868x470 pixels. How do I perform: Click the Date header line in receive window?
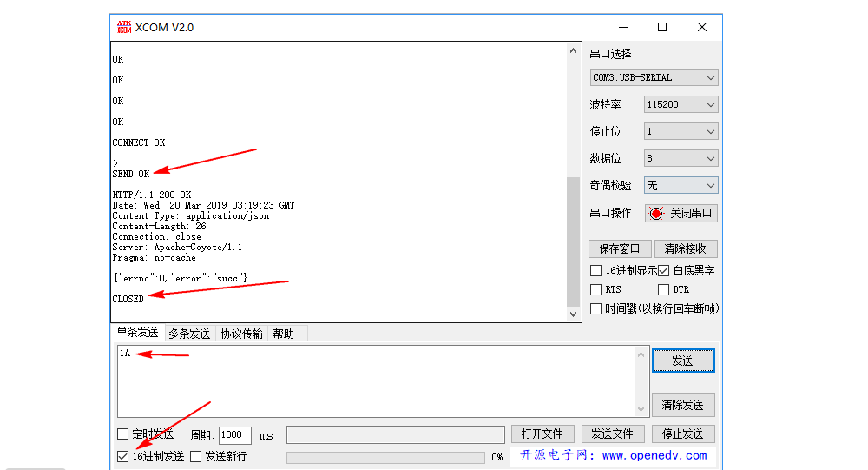point(203,206)
